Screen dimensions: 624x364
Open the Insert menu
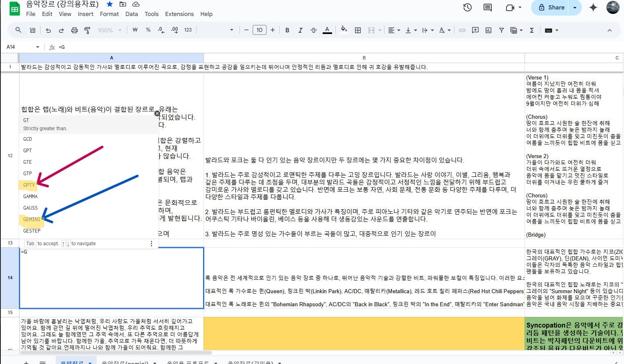(x=86, y=14)
